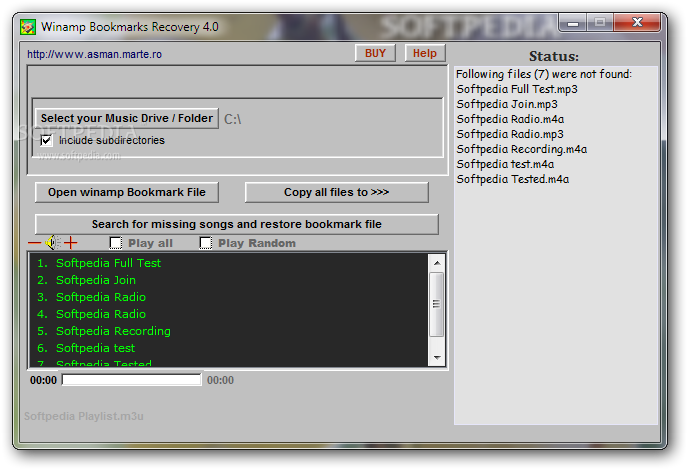
Task: Click the volume down minus icon
Action: [34, 243]
